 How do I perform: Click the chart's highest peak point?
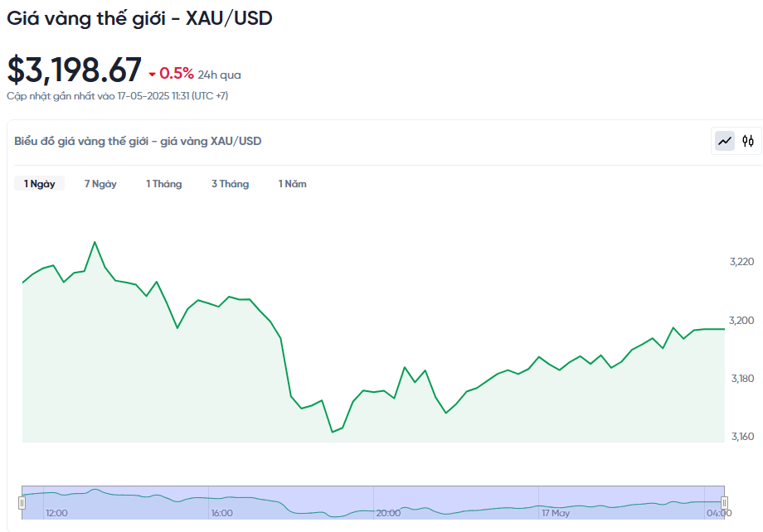click(95, 242)
